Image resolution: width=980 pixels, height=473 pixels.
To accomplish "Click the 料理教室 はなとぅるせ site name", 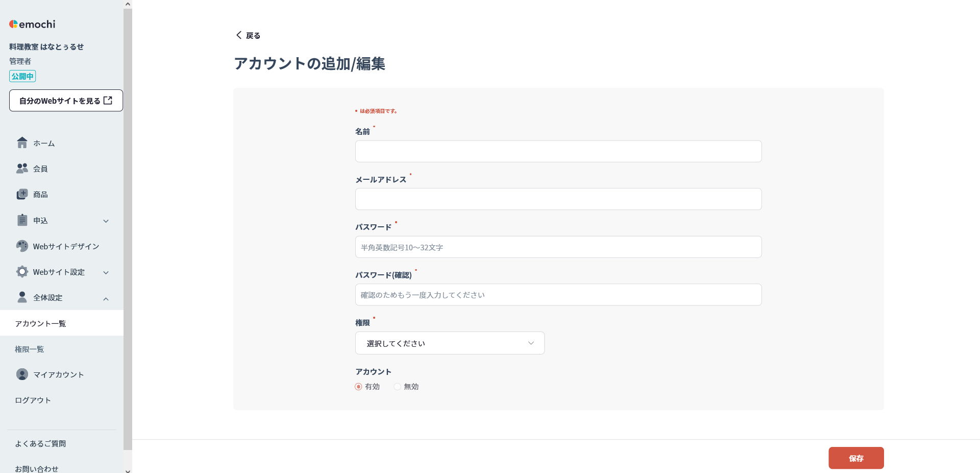I will [x=46, y=46].
